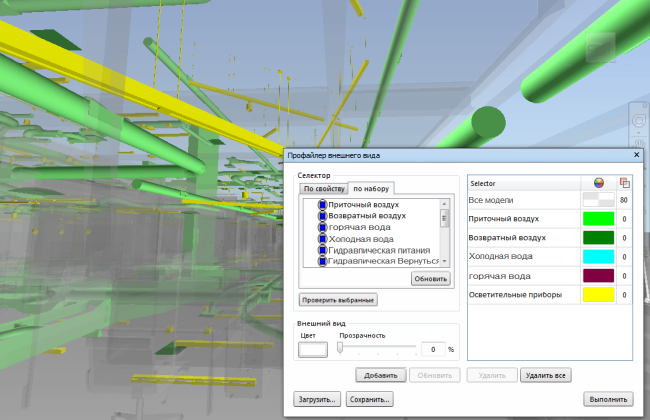The height and width of the screenshot is (420, 650).
Task: Select the Приточный воздух row in the selector table
Action: click(x=550, y=219)
